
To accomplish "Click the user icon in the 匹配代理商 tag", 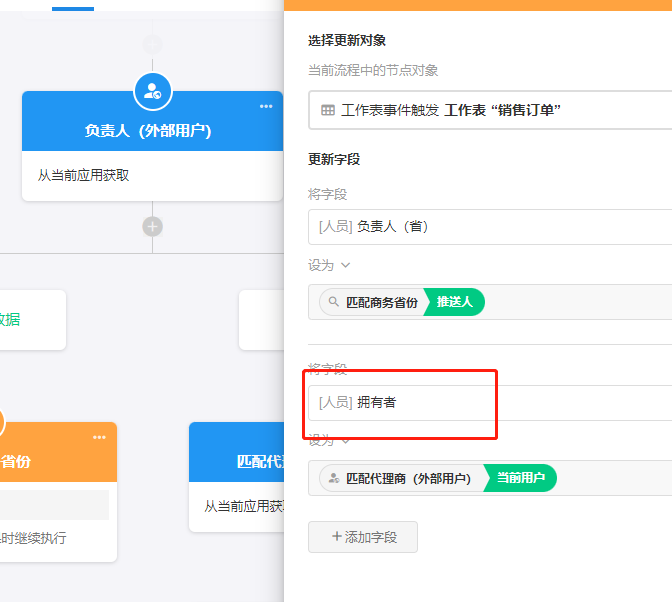I will tap(333, 479).
